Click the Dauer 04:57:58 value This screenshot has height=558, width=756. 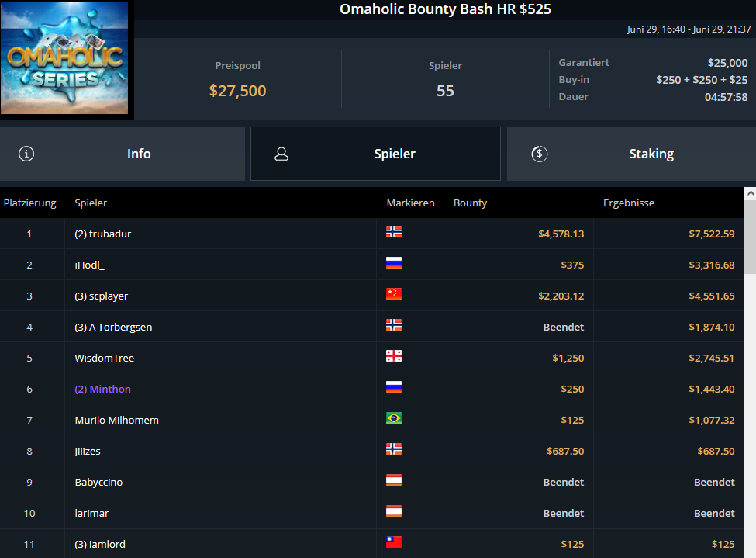point(726,97)
